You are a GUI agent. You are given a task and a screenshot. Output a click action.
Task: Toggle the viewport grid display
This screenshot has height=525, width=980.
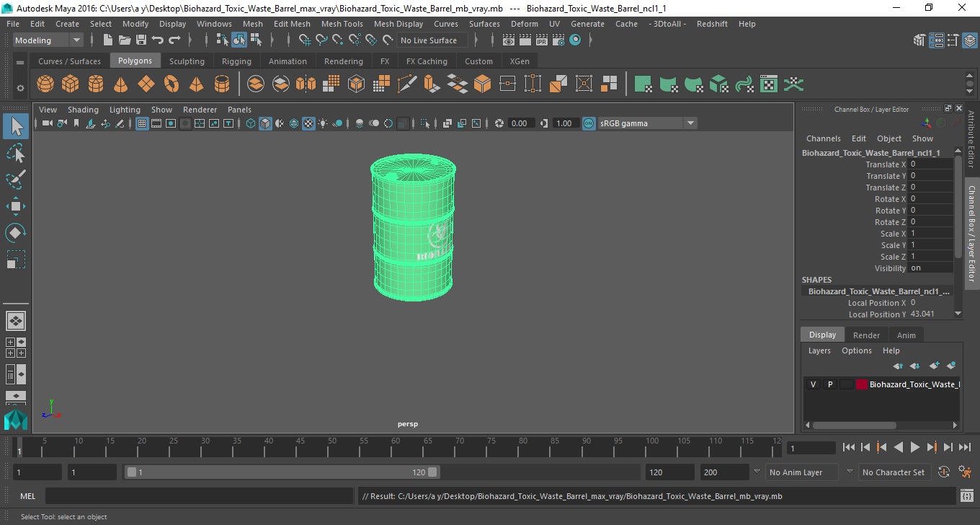click(x=142, y=123)
